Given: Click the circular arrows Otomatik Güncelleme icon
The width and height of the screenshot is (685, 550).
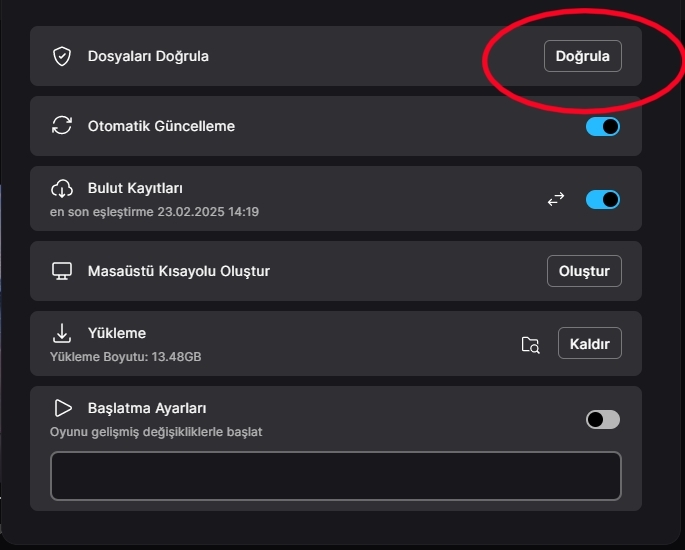Looking at the screenshot, I should [x=62, y=126].
